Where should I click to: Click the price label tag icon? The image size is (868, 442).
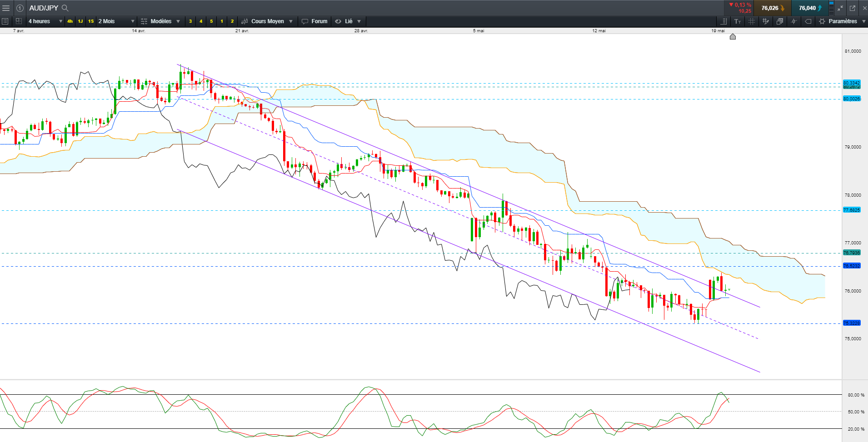tap(808, 21)
